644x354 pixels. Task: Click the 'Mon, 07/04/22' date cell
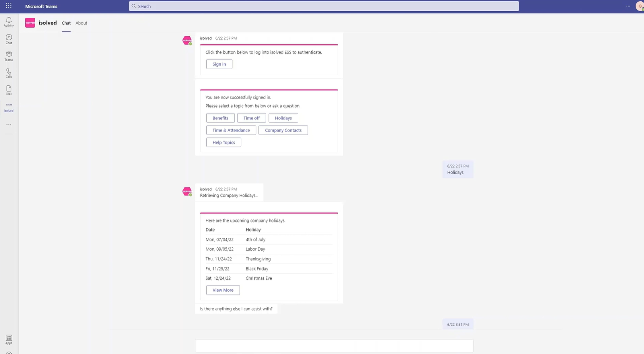[x=219, y=239]
